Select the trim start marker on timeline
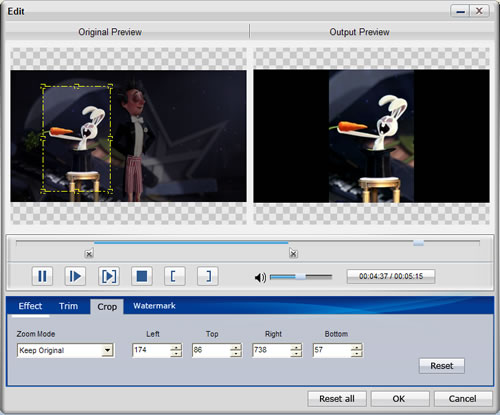This screenshot has width=500, height=415. coord(89,254)
